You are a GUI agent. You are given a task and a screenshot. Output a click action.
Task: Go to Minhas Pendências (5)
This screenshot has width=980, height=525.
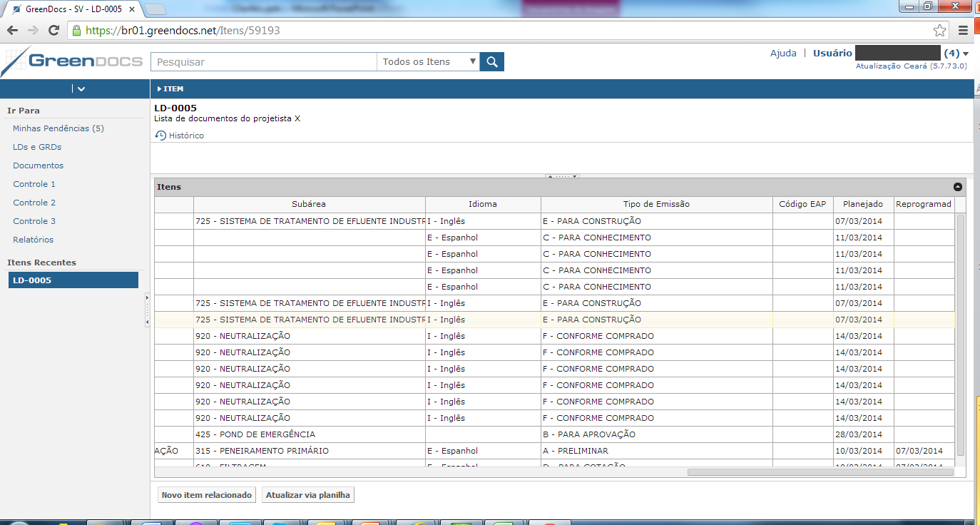(58, 128)
